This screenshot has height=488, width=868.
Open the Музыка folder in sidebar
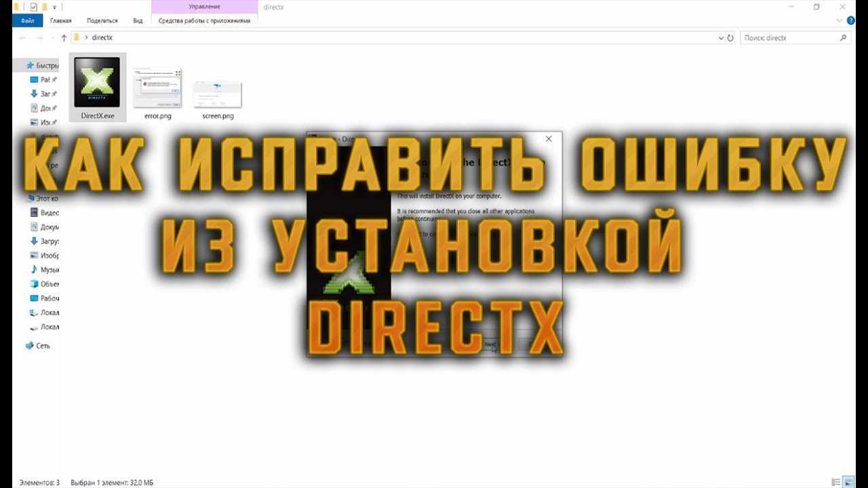[x=44, y=270]
